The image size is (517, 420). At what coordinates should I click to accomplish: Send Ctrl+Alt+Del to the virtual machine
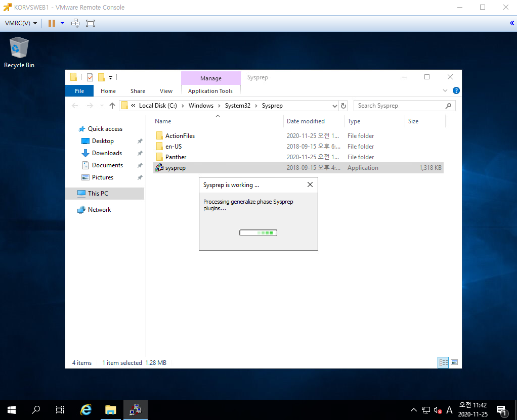pyautogui.click(x=75, y=23)
